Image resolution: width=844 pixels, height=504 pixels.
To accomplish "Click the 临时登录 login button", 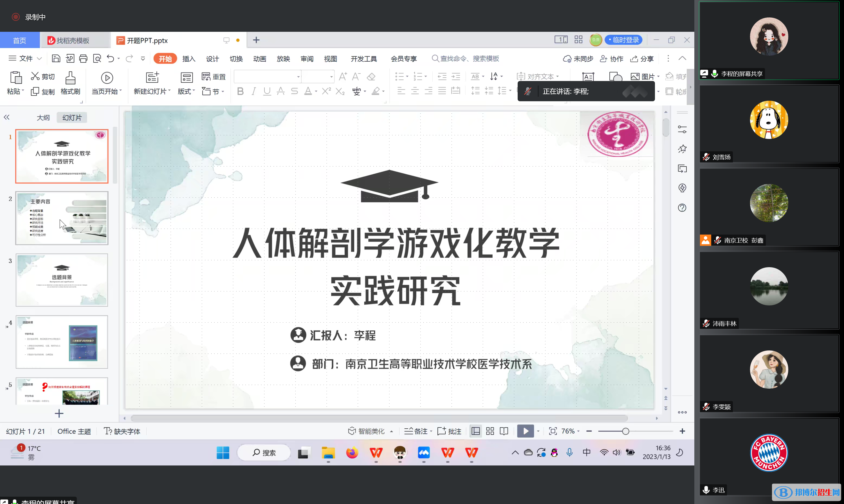I will click(x=623, y=40).
